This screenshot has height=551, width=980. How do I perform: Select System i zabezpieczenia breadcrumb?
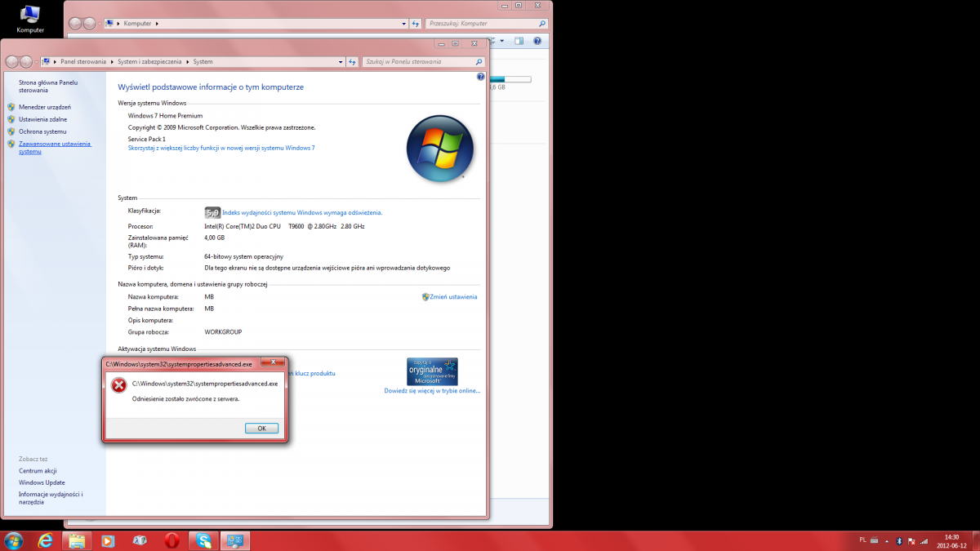coord(151,61)
